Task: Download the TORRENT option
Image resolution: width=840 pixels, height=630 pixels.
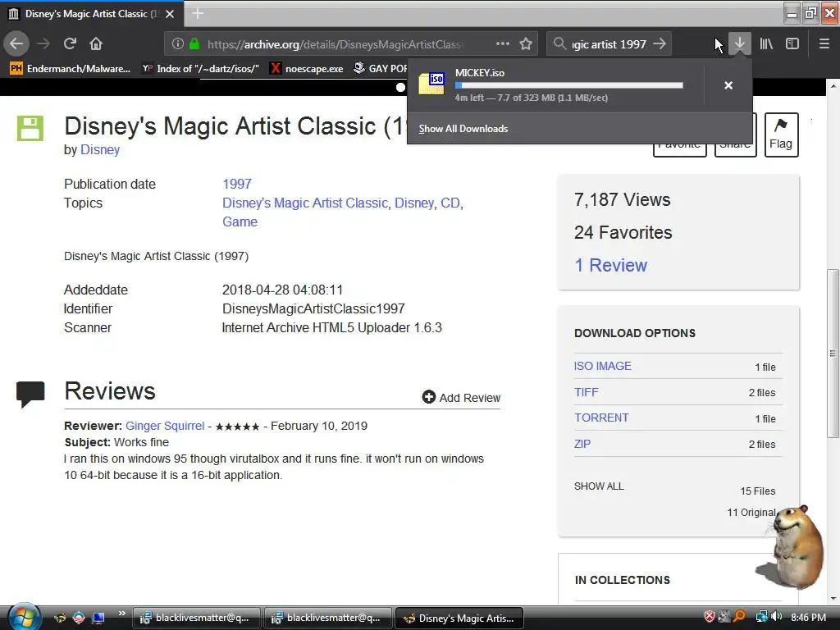Action: point(601,418)
